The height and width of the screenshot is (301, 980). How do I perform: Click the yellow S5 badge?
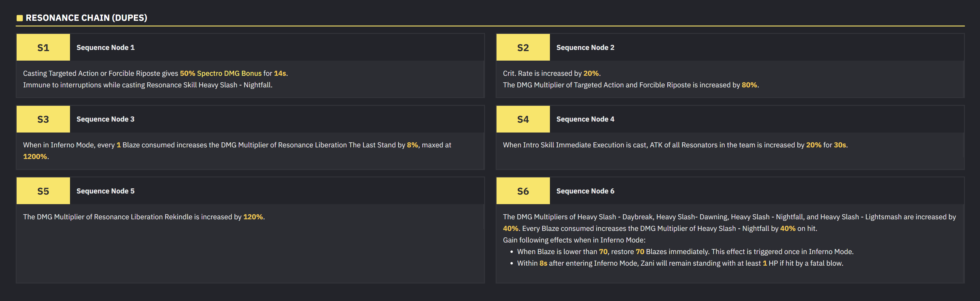[43, 191]
